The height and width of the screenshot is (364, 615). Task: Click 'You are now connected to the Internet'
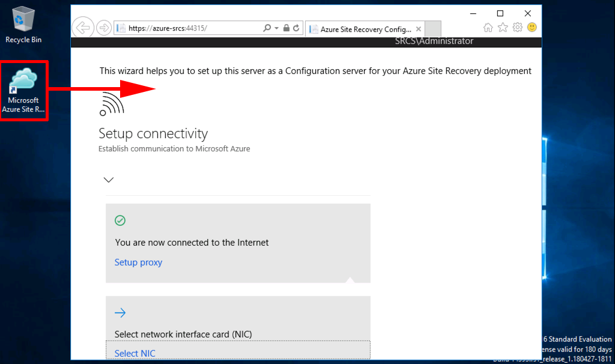tap(192, 243)
